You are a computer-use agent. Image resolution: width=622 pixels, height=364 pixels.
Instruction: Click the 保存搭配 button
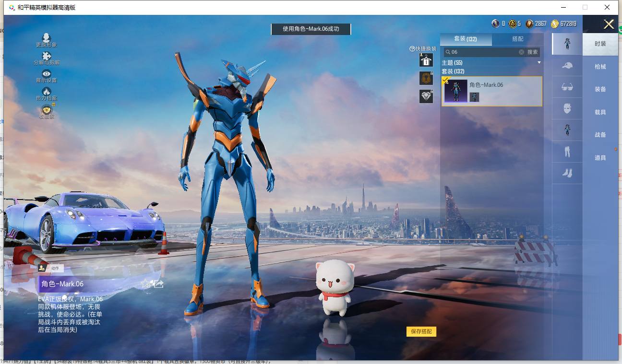click(421, 331)
